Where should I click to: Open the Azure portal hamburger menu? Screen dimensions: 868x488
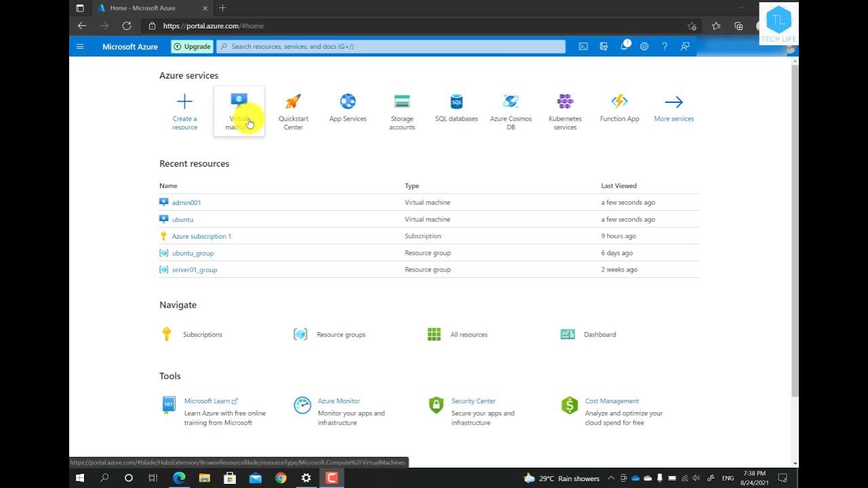(80, 47)
